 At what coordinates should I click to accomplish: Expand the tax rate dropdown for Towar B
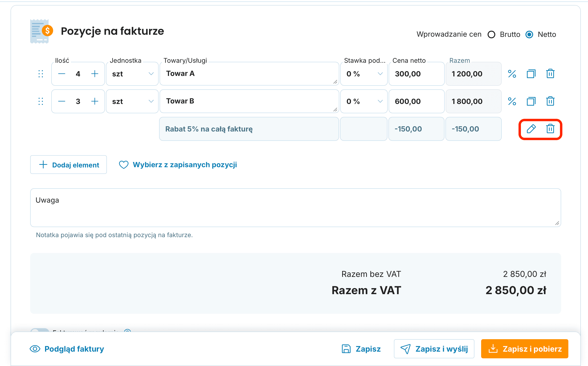[363, 101]
